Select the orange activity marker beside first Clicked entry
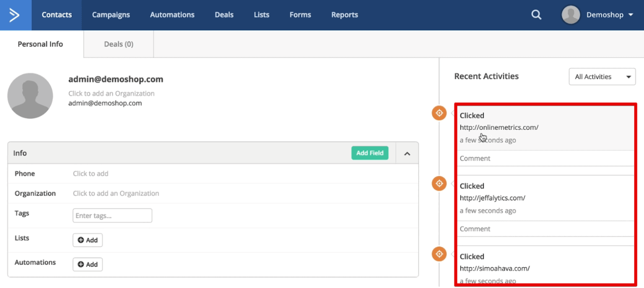The height and width of the screenshot is (288, 644). (439, 113)
